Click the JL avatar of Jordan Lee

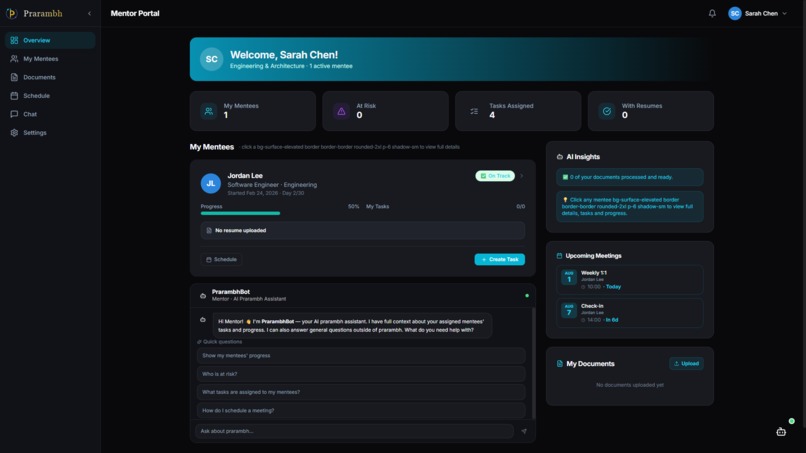click(x=211, y=184)
